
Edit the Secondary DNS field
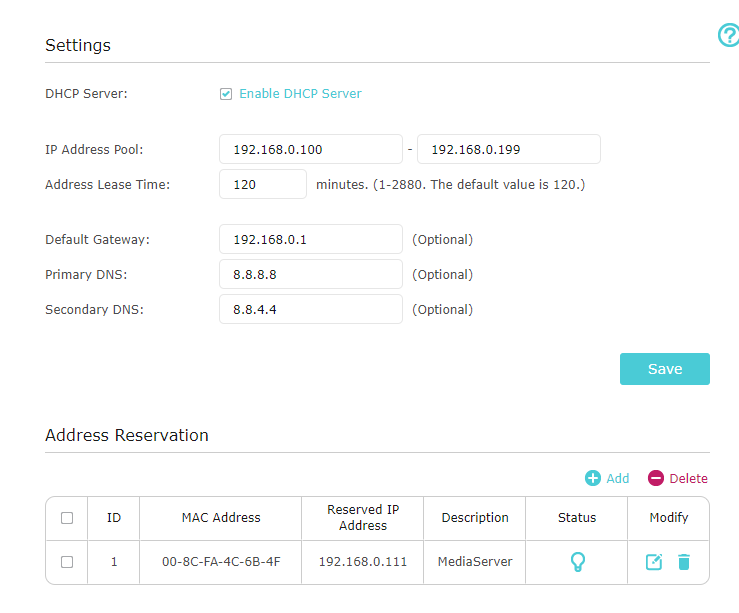pyautogui.click(x=311, y=310)
